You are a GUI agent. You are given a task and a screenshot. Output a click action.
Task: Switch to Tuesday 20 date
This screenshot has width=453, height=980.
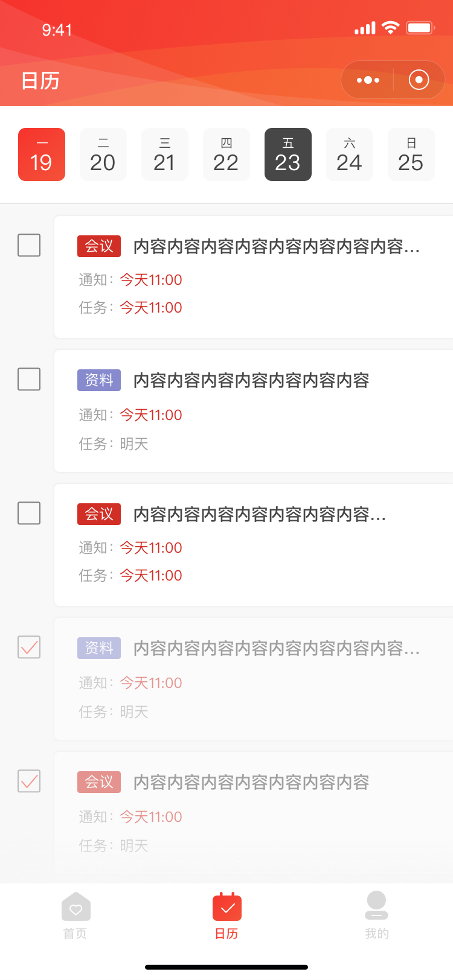103,154
